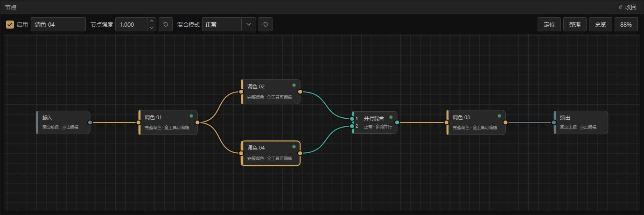Image resolution: width=644 pixels, height=215 pixels.
Task: Click the 固定前级 · 点击编辑 text
Action: pos(61,127)
